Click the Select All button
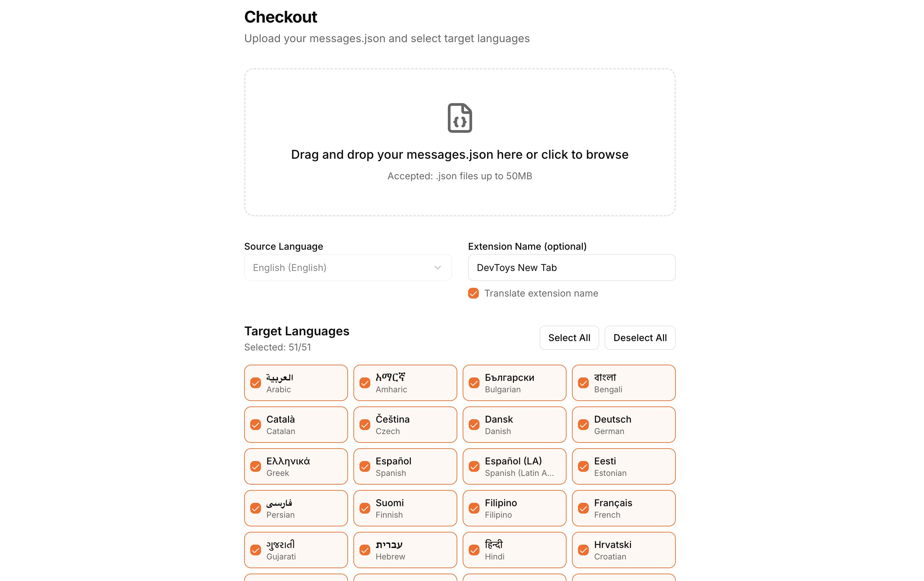924x581 pixels. click(x=569, y=337)
